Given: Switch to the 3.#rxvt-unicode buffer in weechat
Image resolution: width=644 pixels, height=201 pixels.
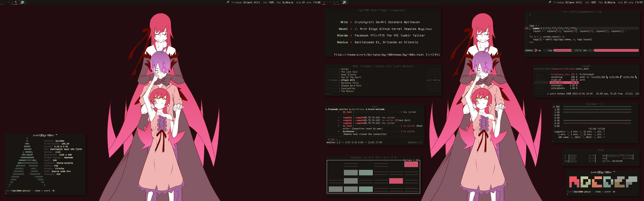Looking at the screenshot, I should coord(375,109).
